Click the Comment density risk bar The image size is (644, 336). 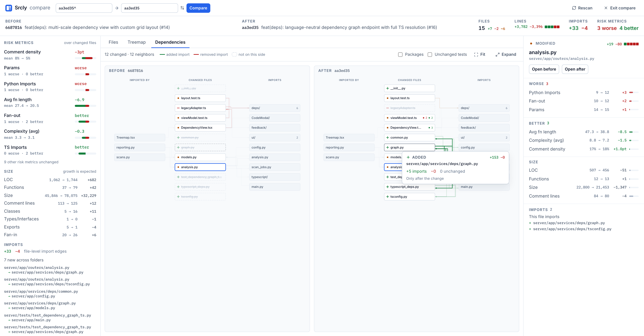click(85, 58)
